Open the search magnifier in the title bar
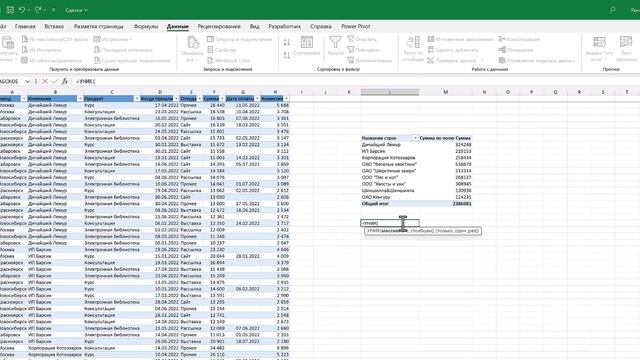This screenshot has height=360, width=640. click(612, 10)
